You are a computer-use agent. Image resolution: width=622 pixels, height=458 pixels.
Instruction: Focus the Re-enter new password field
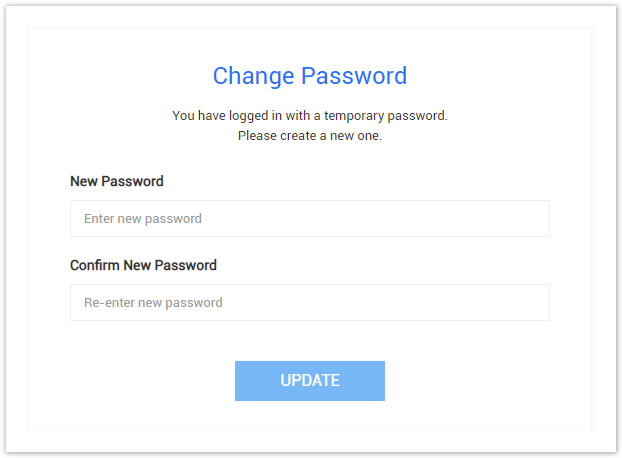click(x=310, y=303)
